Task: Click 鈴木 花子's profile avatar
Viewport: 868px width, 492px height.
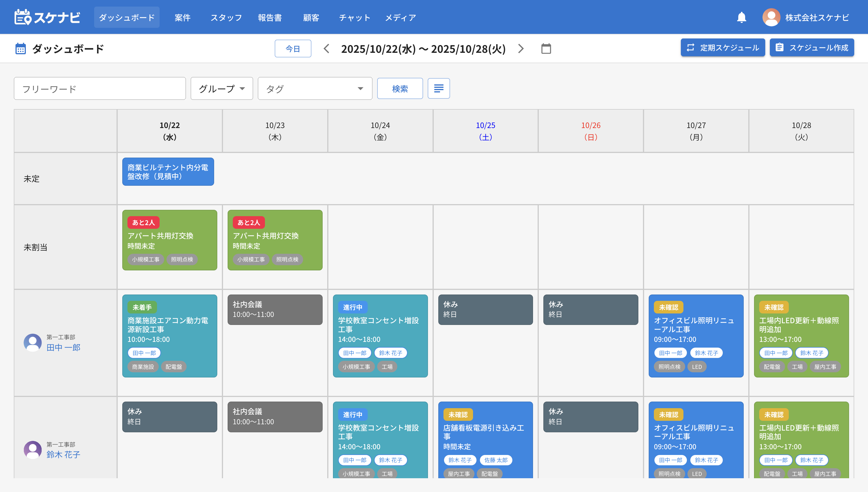Action: tap(33, 450)
